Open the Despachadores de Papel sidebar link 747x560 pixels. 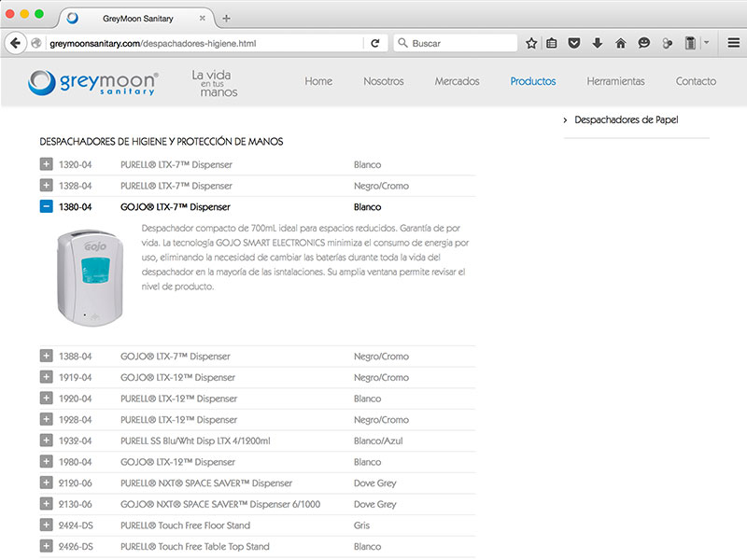(x=626, y=120)
